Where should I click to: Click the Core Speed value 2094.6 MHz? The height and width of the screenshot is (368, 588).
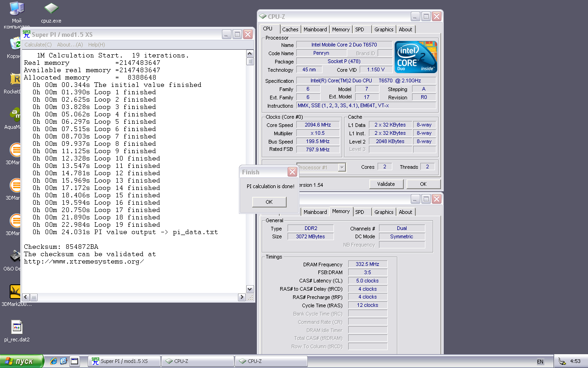pos(318,125)
